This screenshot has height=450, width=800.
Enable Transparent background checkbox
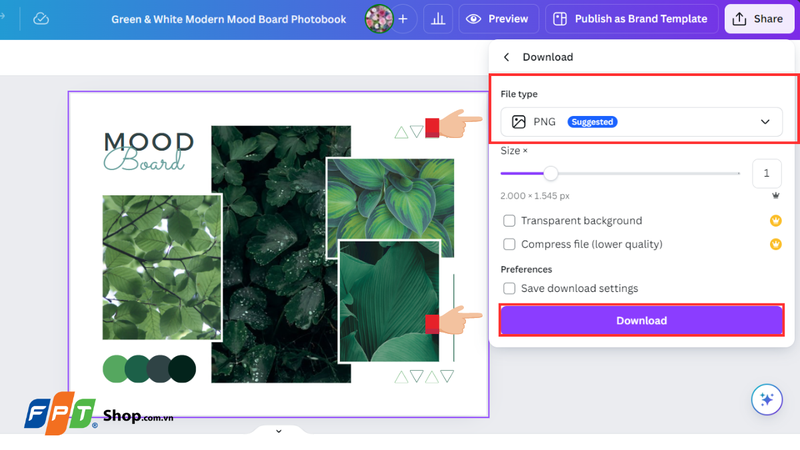coord(509,220)
